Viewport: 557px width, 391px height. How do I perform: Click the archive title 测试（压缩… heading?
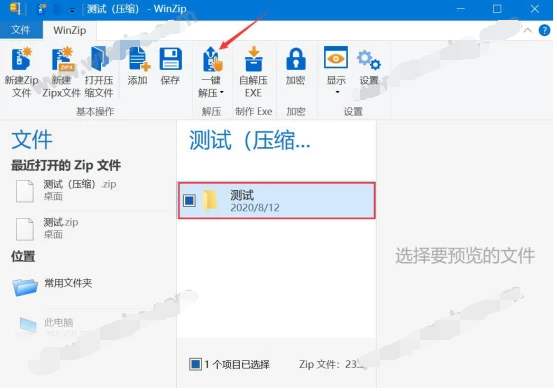coord(250,140)
